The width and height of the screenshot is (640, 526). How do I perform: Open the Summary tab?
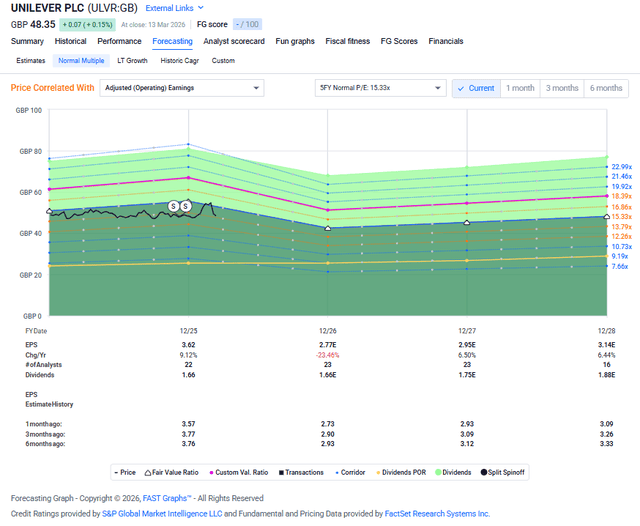pos(27,41)
